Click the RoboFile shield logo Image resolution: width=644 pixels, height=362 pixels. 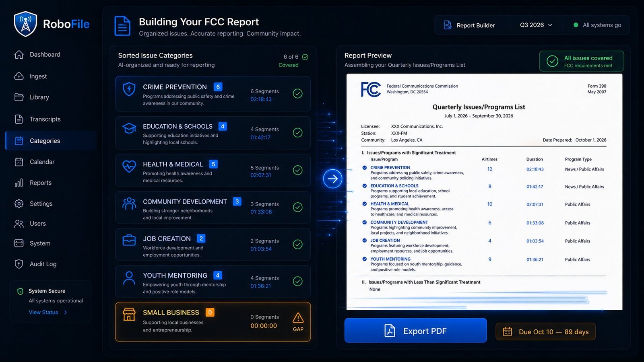coord(25,24)
